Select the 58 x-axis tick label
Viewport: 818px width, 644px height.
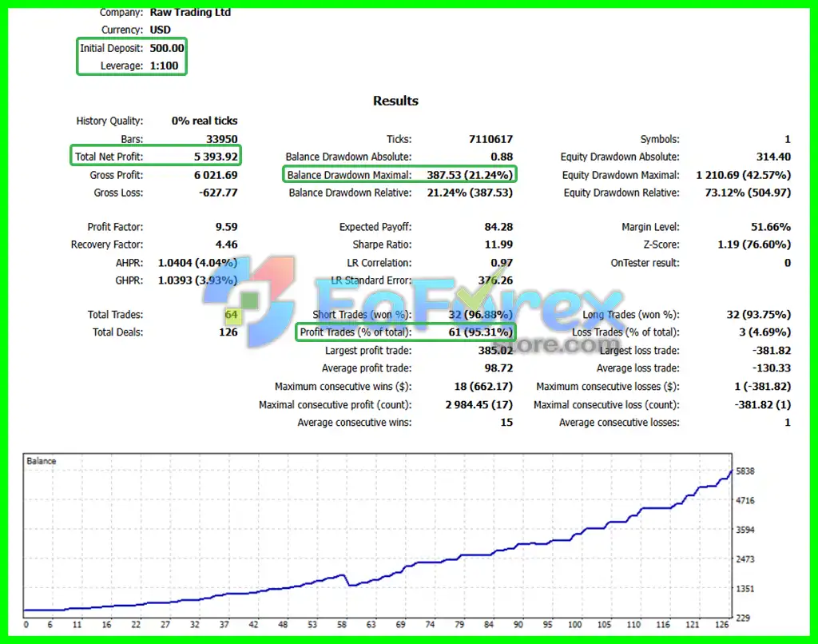tap(342, 625)
